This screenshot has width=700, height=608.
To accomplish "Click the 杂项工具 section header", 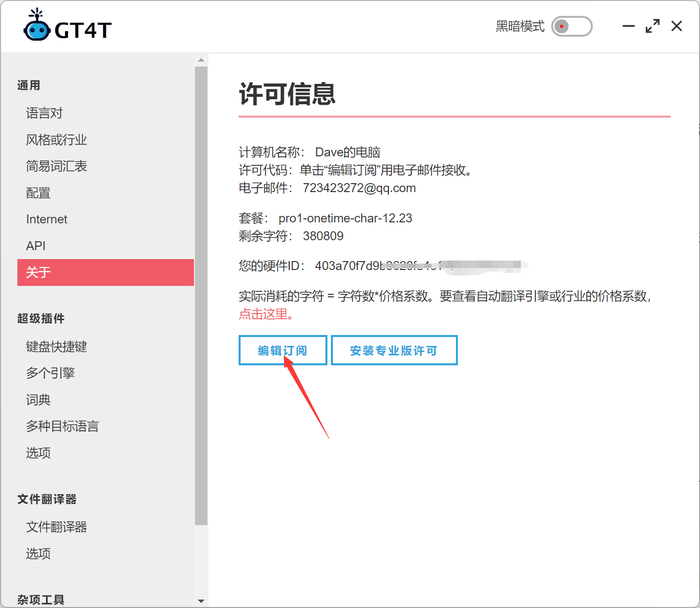I will [x=41, y=600].
